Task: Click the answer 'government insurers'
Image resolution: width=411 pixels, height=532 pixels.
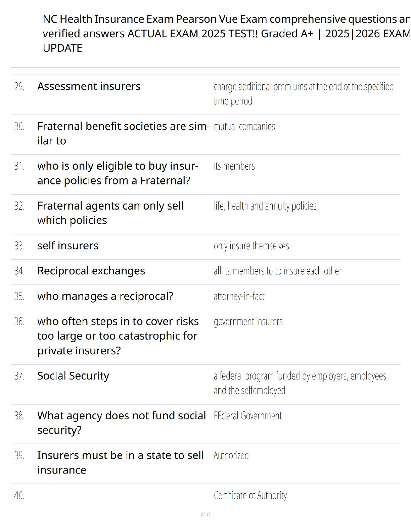Action: 248,322
